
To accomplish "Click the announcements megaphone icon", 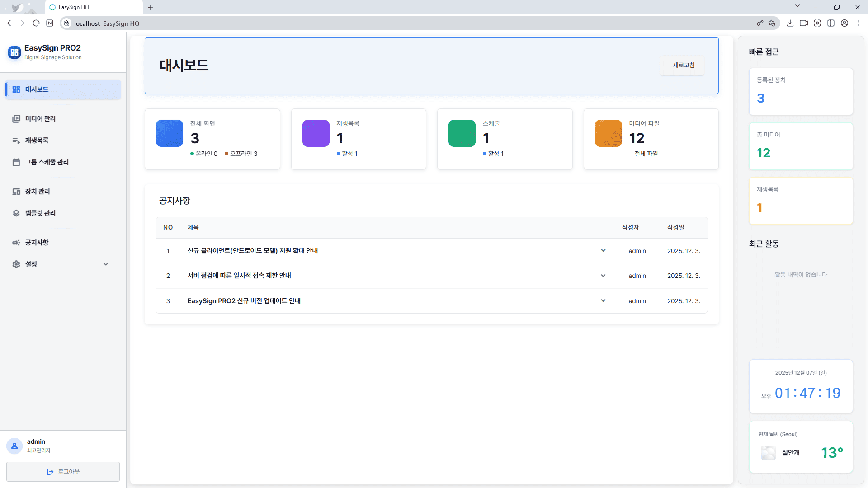I will pyautogui.click(x=16, y=243).
